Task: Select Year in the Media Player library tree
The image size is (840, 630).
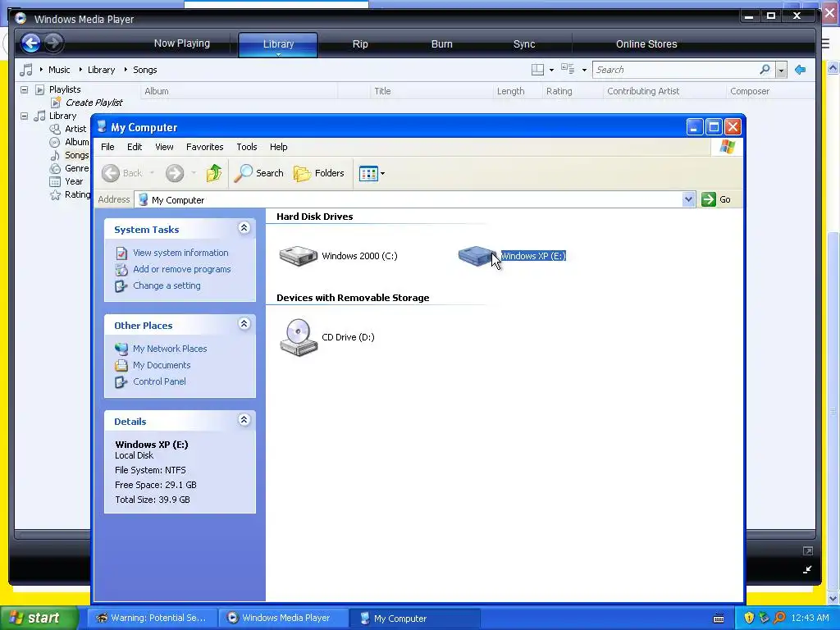Action: coord(74,181)
